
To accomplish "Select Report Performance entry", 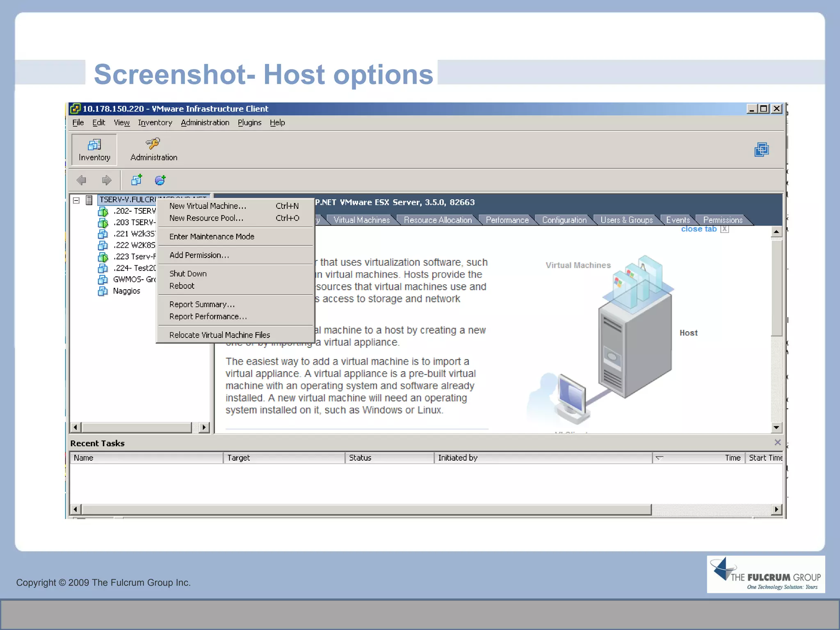I will [235, 317].
